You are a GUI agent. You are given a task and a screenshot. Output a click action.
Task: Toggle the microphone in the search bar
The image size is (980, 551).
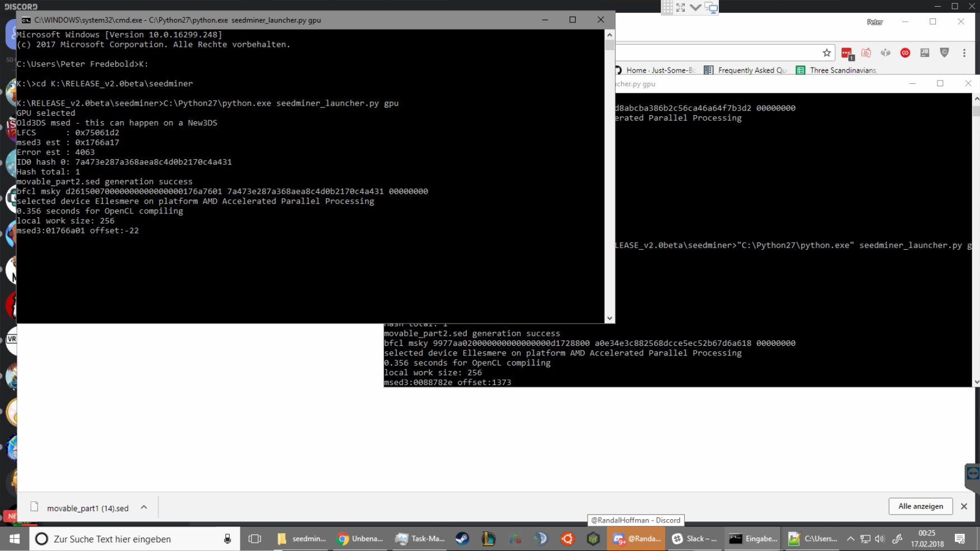[x=228, y=539]
